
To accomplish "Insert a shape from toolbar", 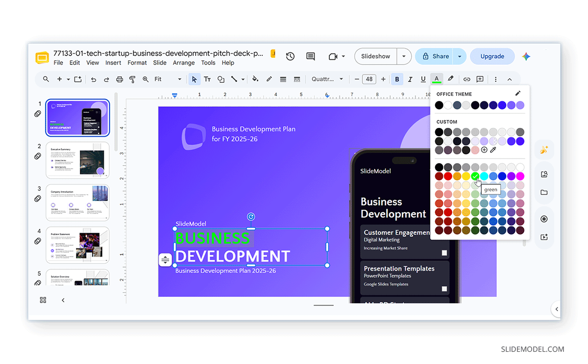I will coord(221,79).
